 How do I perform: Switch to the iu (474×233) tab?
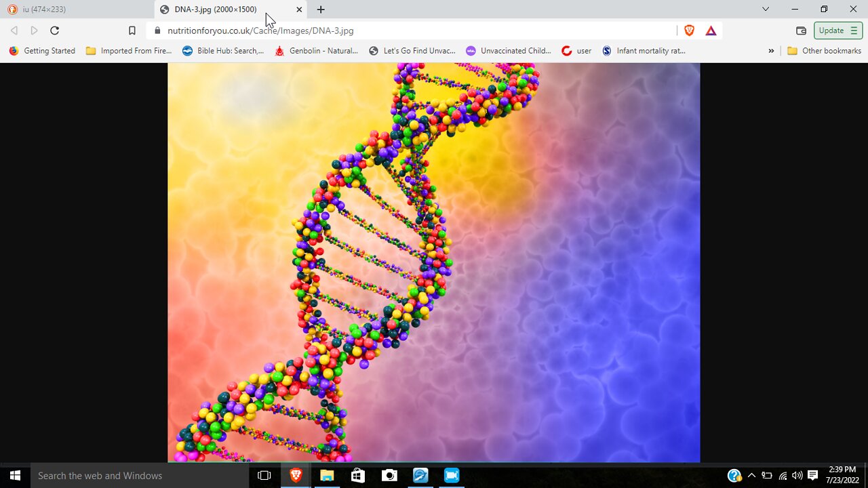click(77, 9)
